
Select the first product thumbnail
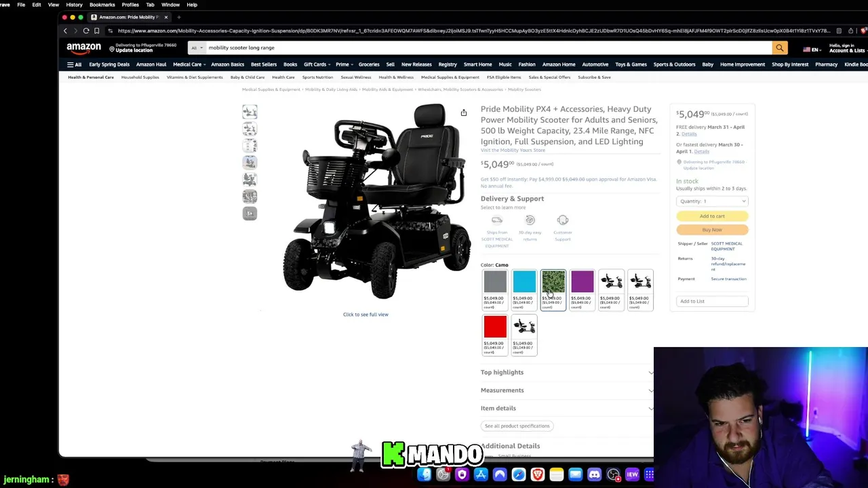(x=250, y=112)
